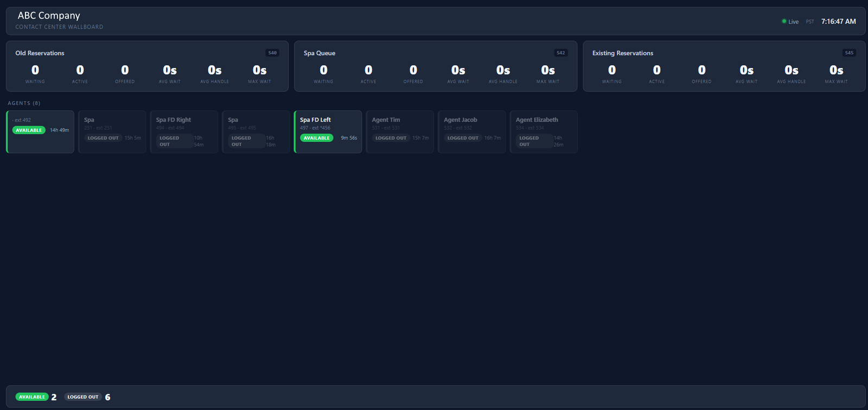This screenshot has width=868, height=410.
Task: Open the Spa Queue panel title
Action: point(320,53)
